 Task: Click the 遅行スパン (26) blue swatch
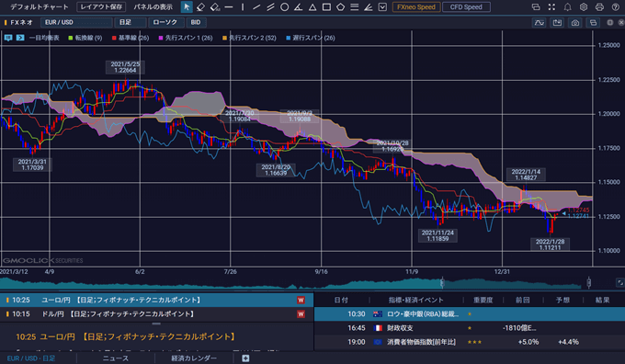click(289, 38)
